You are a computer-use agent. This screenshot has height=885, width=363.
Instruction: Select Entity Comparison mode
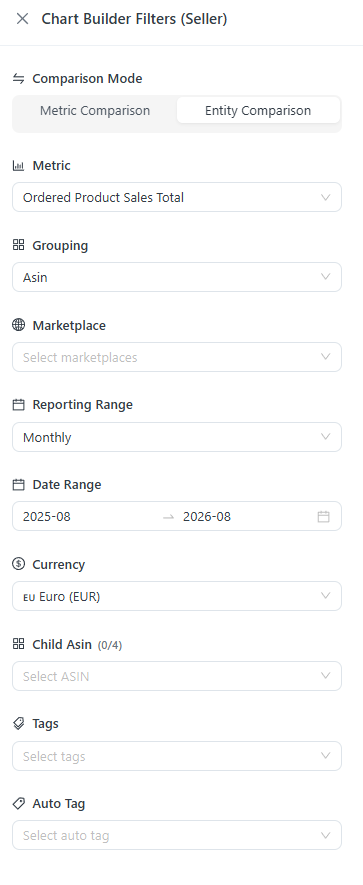(x=258, y=110)
